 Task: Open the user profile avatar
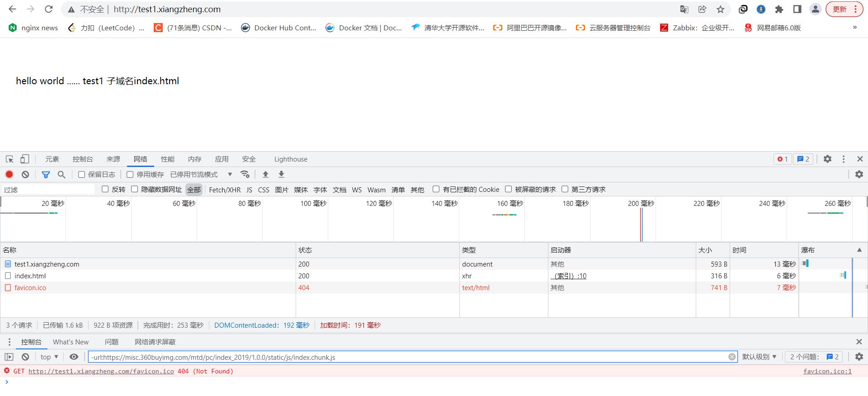pos(815,9)
